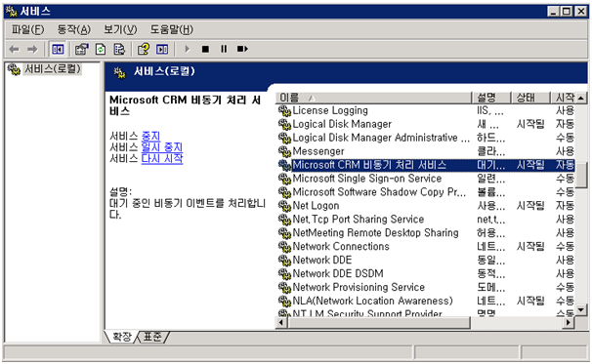This screenshot has width=592, height=364.
Task: Maximize the 서비스 window
Action: (567, 12)
